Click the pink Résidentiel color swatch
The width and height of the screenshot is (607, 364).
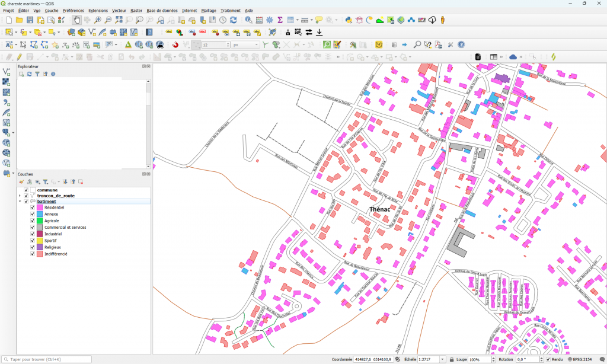(x=40, y=207)
